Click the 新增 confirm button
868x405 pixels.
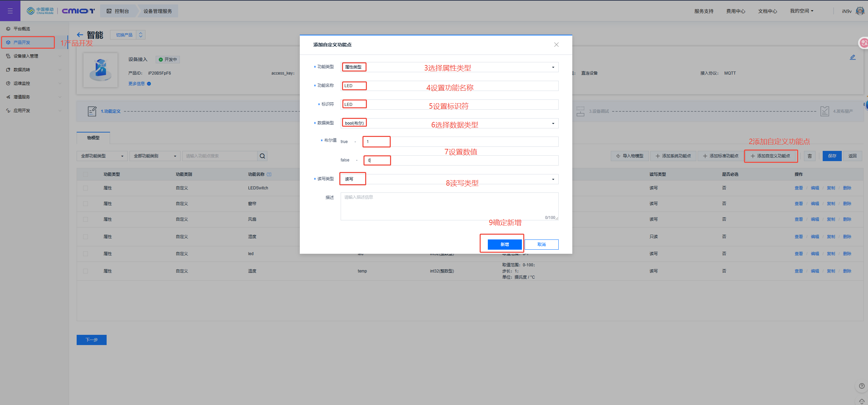click(x=505, y=244)
